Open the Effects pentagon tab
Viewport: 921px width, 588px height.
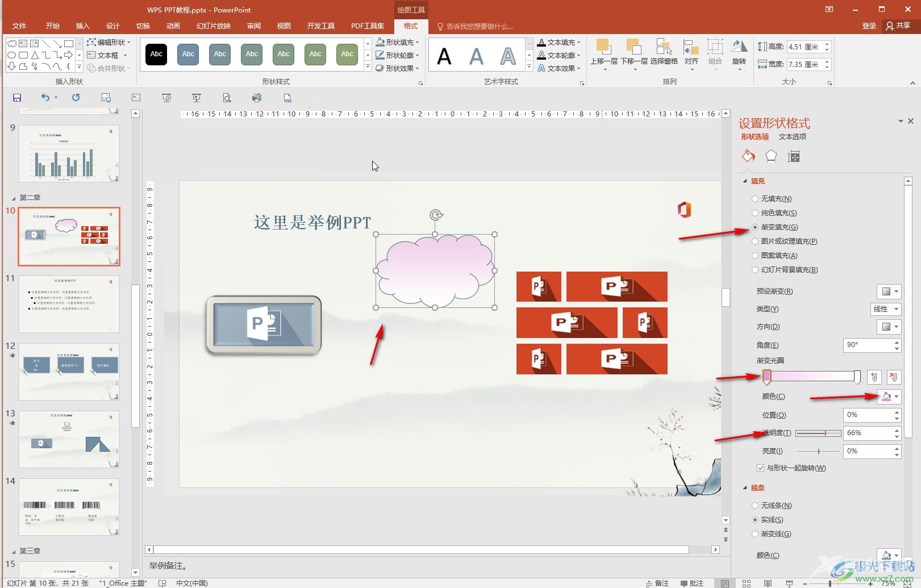(x=771, y=156)
